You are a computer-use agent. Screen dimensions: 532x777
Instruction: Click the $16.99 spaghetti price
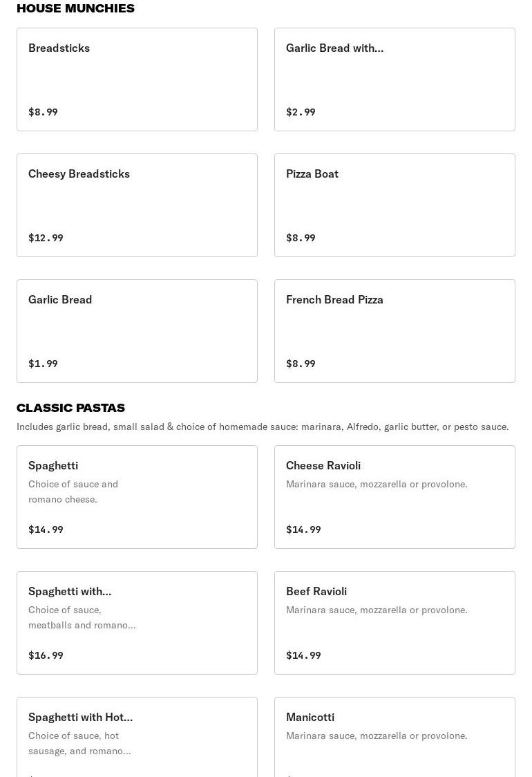[46, 655]
